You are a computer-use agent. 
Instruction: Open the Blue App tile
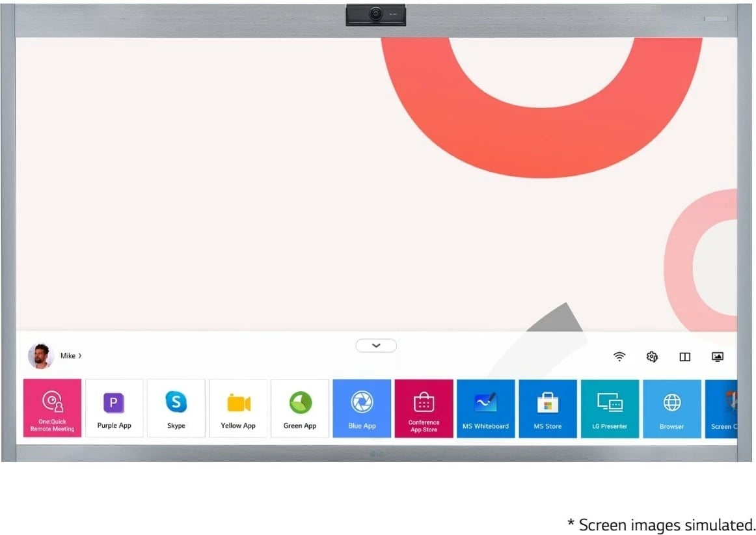tap(362, 408)
